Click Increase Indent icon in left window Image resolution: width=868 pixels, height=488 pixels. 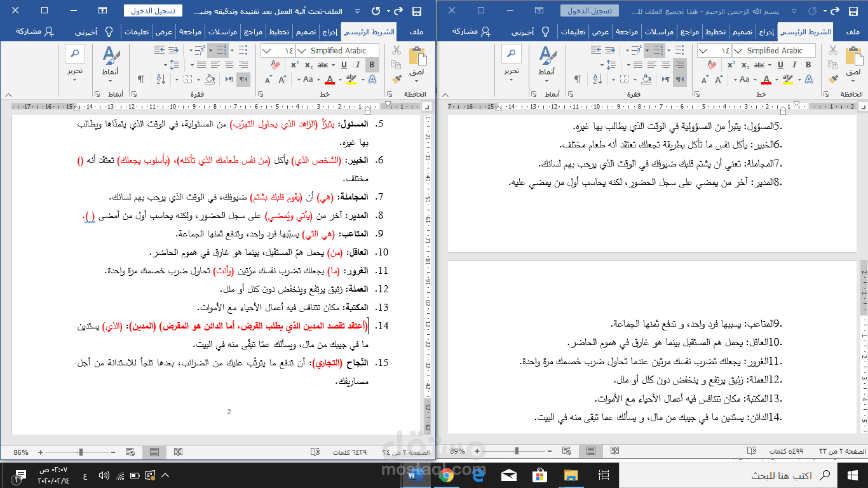click(x=160, y=50)
